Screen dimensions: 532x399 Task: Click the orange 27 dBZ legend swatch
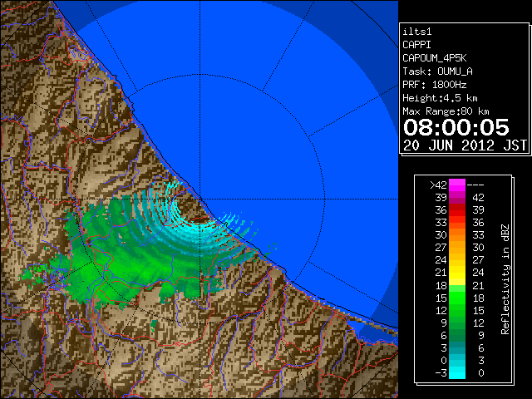pos(457,248)
